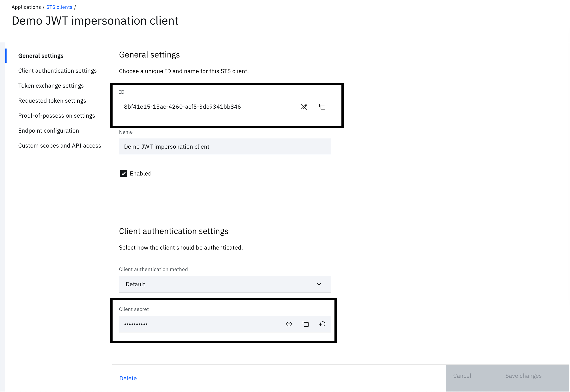Copy the client secret value

tap(305, 324)
